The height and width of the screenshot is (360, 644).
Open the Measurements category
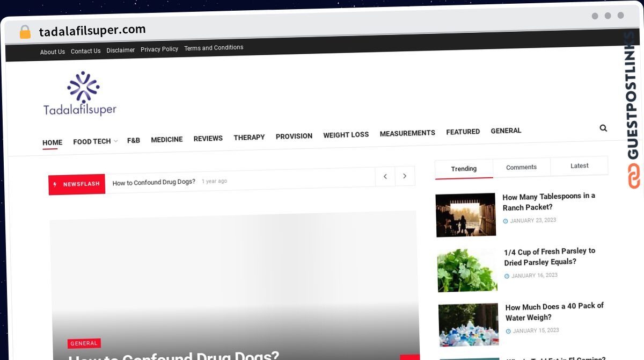(407, 133)
